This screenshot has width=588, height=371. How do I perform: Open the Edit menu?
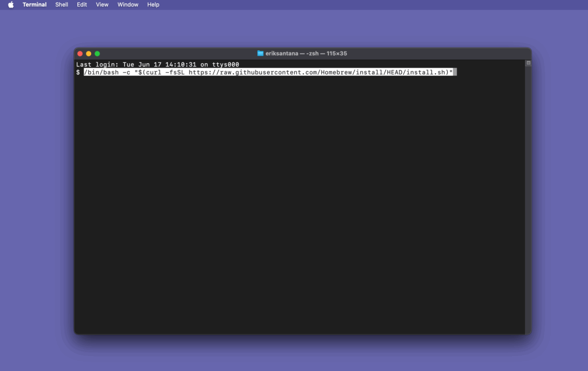[82, 5]
